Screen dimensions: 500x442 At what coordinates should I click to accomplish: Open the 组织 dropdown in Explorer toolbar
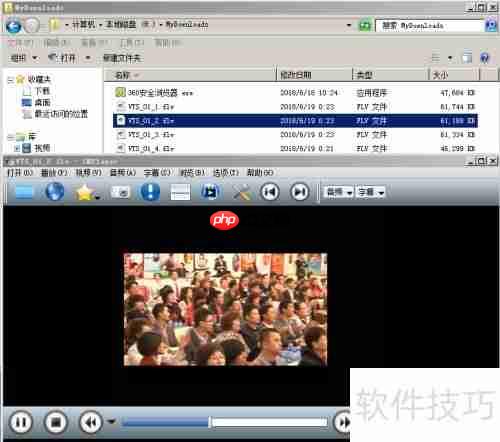click(x=23, y=58)
